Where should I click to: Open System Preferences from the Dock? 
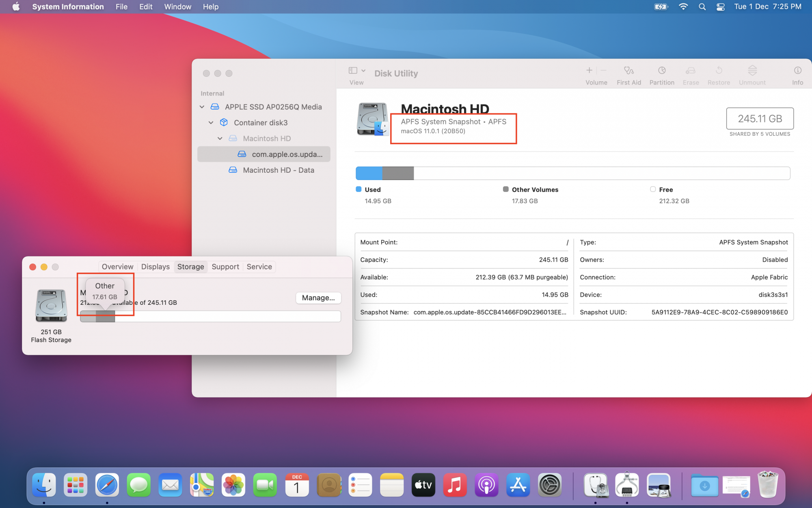550,485
